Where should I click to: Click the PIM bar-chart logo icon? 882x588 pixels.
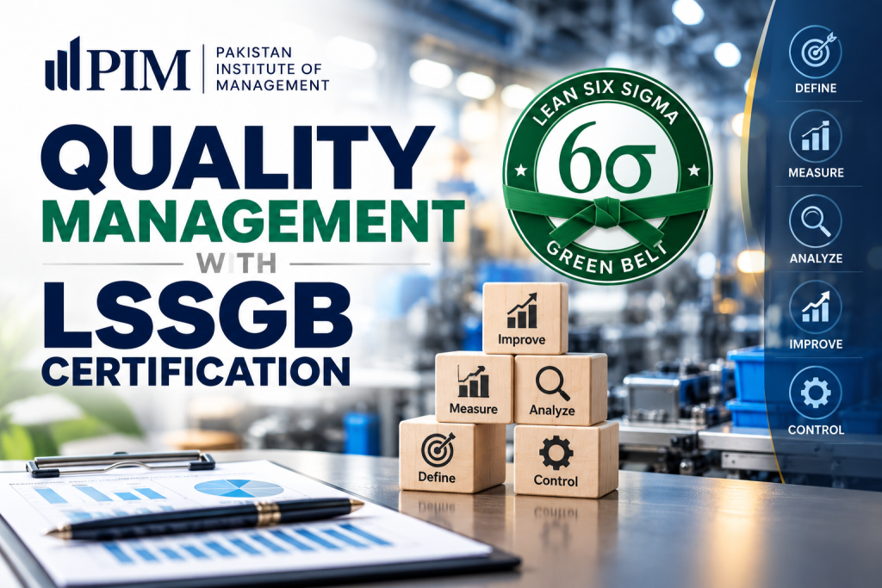click(x=62, y=64)
